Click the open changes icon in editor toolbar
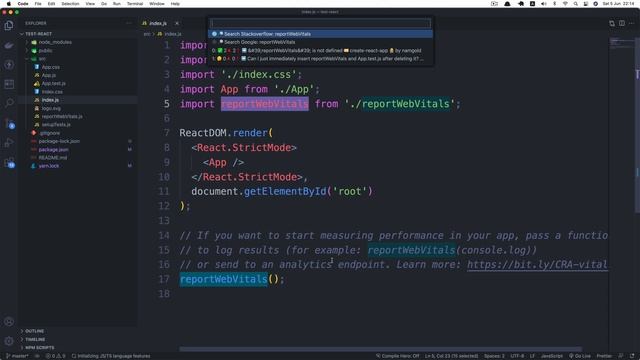Image resolution: width=640 pixels, height=360 pixels. [612, 23]
